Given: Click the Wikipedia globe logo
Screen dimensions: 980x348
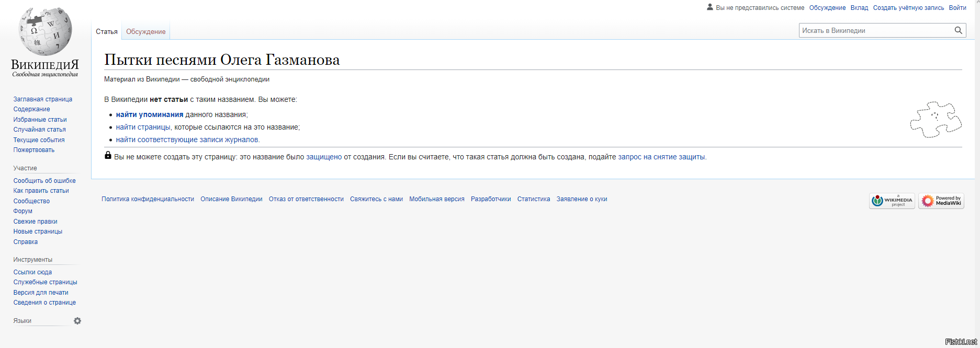Looking at the screenshot, I should [x=45, y=32].
